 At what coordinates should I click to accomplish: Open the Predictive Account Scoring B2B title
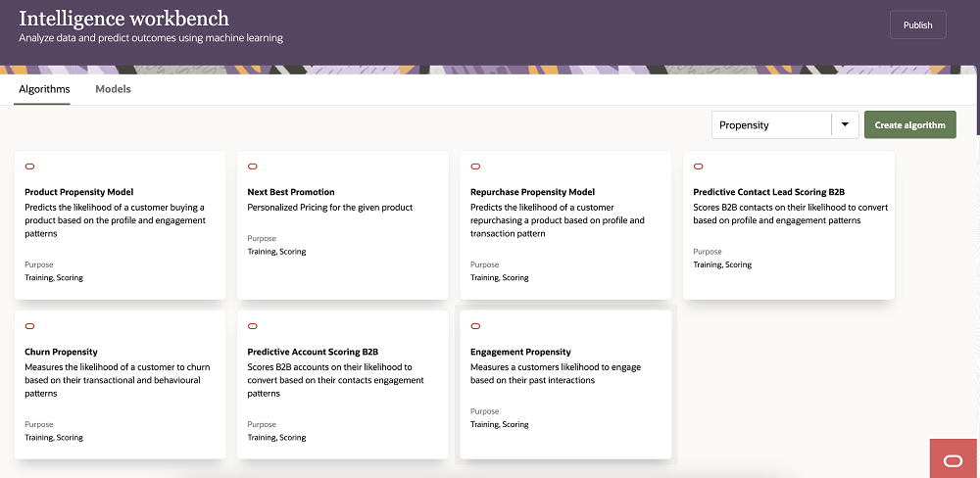(x=313, y=352)
